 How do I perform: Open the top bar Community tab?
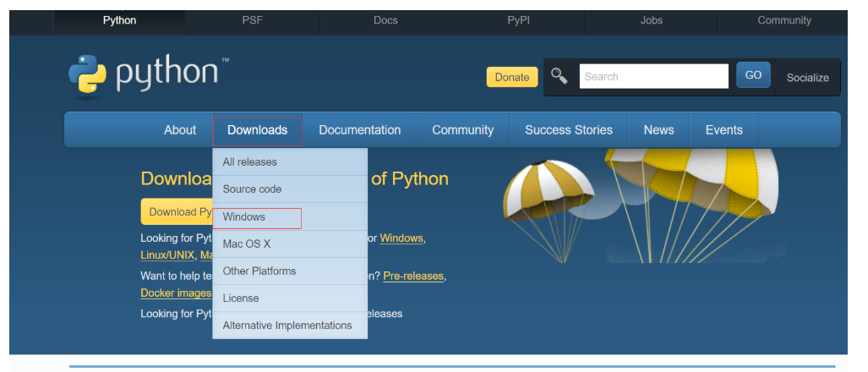pyautogui.click(x=784, y=20)
